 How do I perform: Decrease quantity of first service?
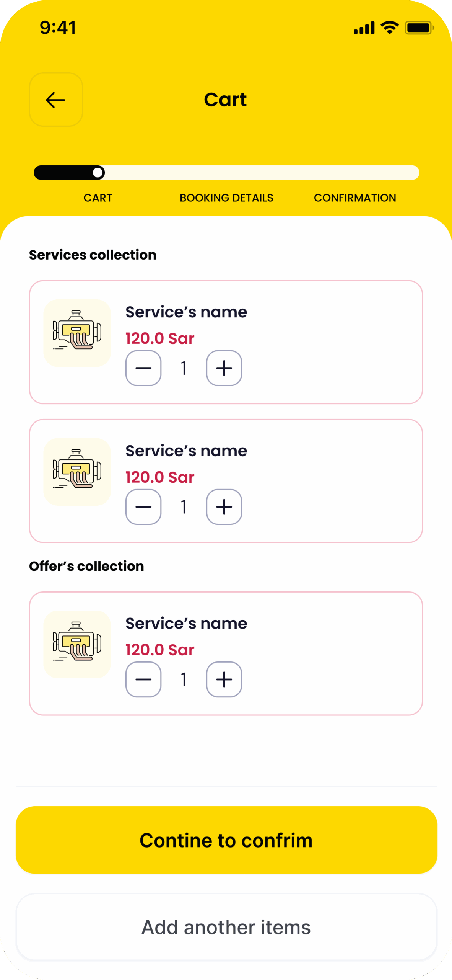(143, 368)
